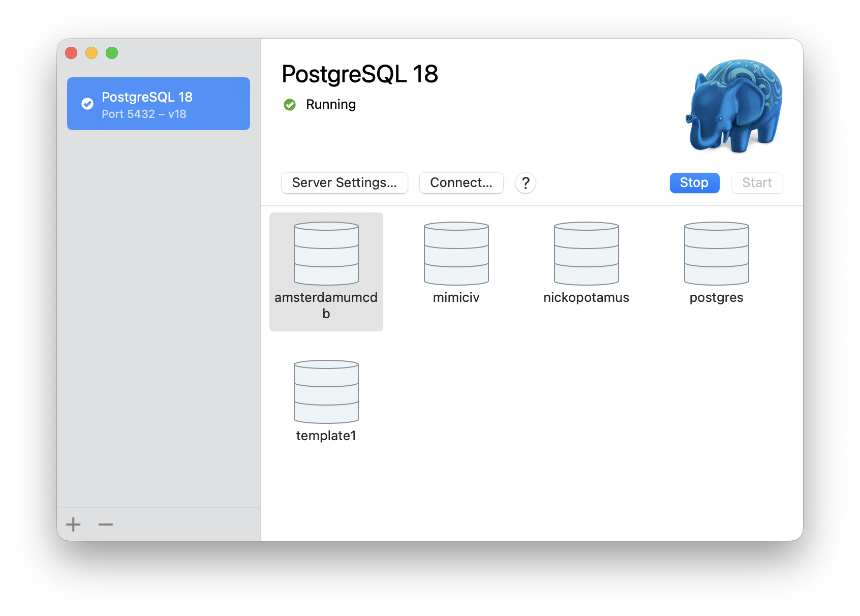Image resolution: width=860 pixels, height=616 pixels.
Task: Select the nickopotamus database icon
Action: point(586,254)
